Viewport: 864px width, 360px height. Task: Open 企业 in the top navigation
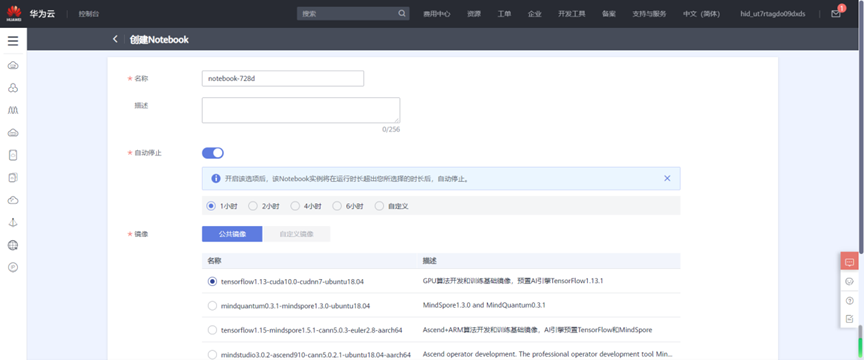[534, 14]
